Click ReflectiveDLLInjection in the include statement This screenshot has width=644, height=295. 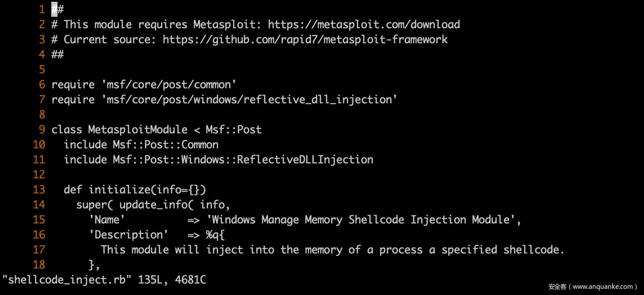click(305, 159)
